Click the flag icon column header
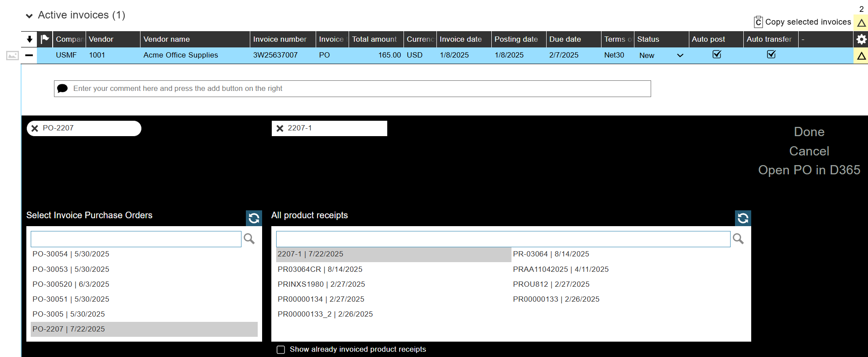The height and width of the screenshot is (357, 868). [45, 39]
